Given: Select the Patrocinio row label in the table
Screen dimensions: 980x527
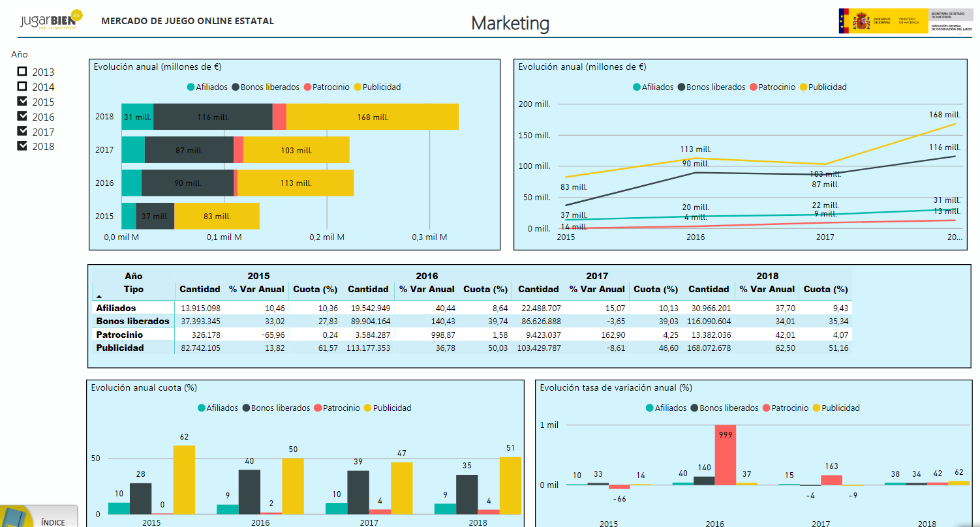Looking at the screenshot, I should (x=119, y=335).
